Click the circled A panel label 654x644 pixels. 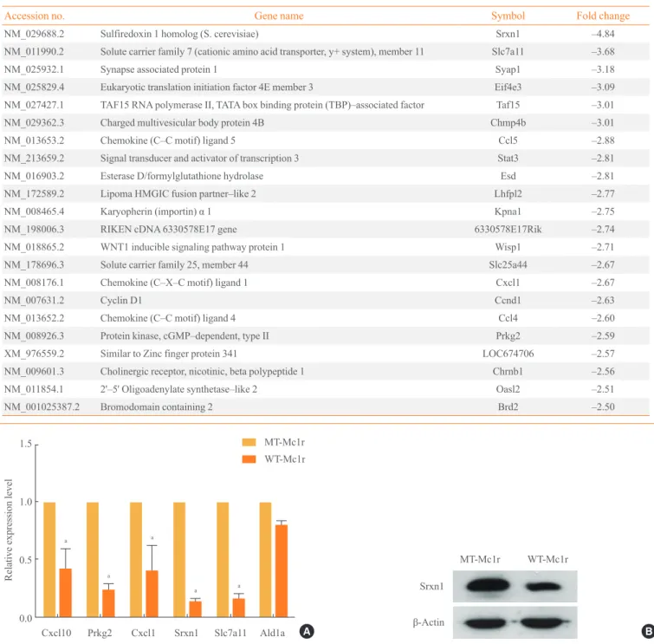click(307, 632)
